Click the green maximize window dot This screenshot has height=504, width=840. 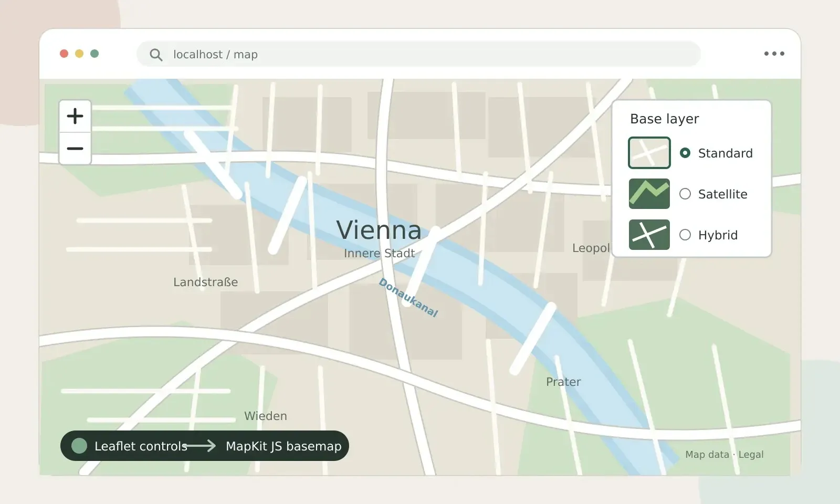pyautogui.click(x=94, y=54)
